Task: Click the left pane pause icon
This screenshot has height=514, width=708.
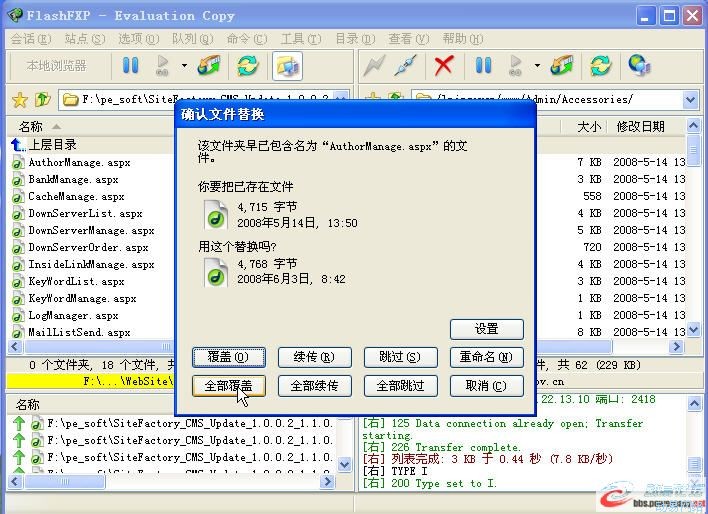Action: coord(130,66)
